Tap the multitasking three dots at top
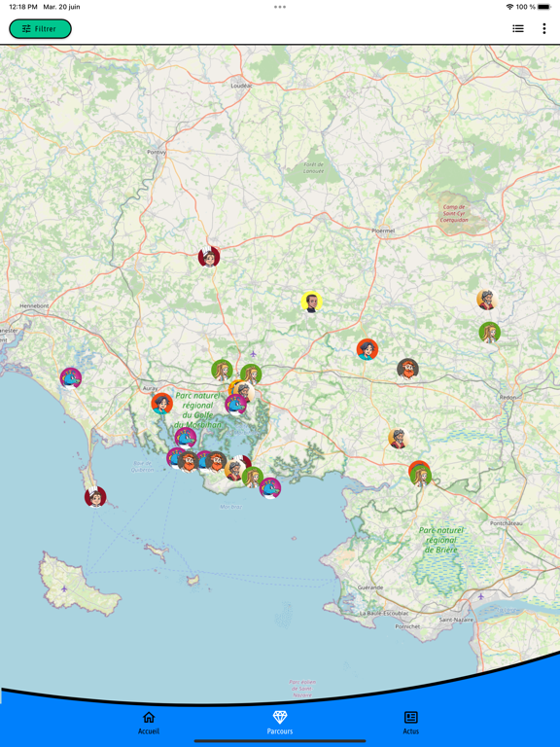 click(x=280, y=7)
